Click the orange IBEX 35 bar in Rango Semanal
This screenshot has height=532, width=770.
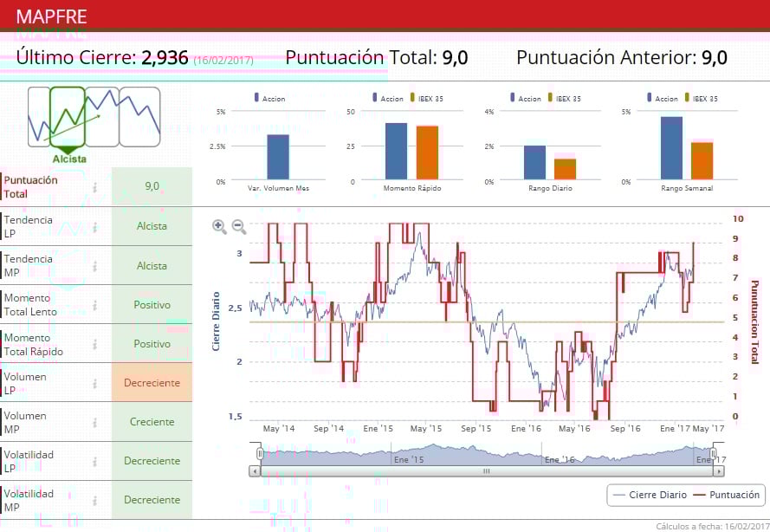pyautogui.click(x=702, y=161)
